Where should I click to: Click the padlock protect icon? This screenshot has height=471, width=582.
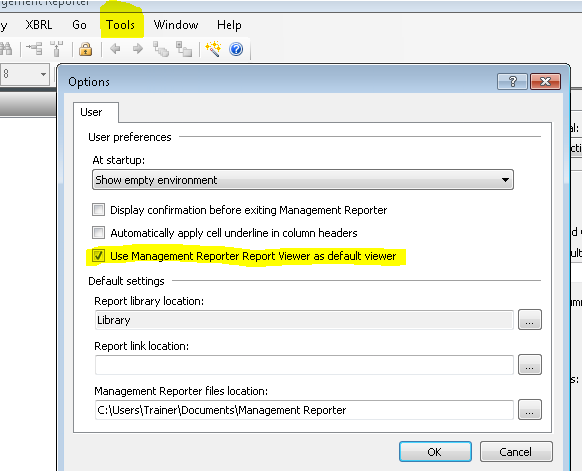click(85, 49)
